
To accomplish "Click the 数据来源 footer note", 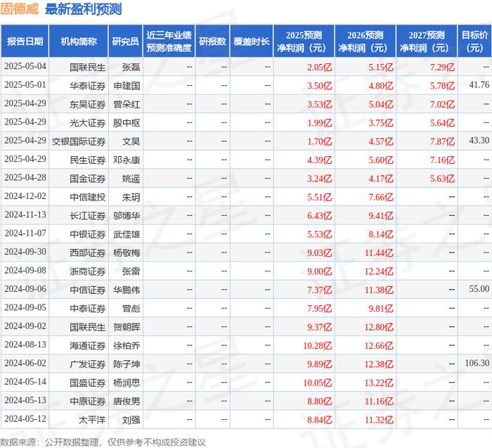I will pos(103,442).
